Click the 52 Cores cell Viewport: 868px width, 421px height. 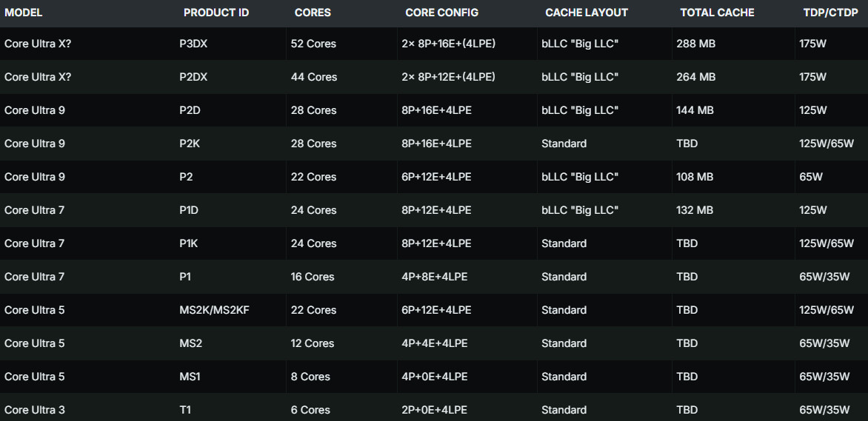(x=313, y=44)
